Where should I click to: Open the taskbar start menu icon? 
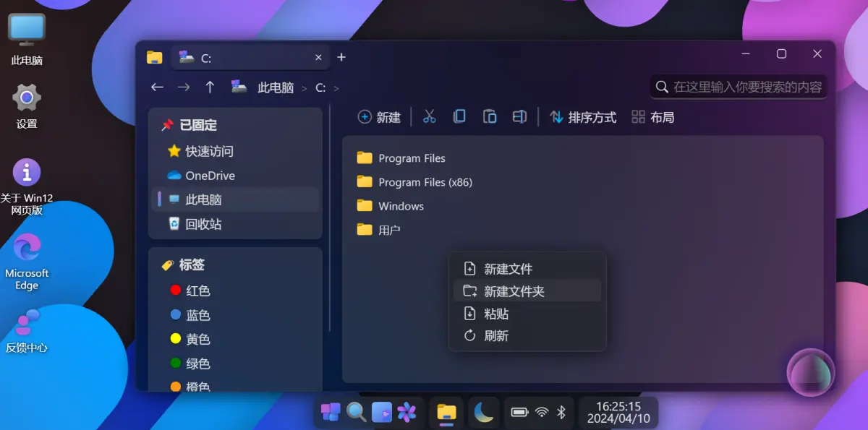point(331,412)
